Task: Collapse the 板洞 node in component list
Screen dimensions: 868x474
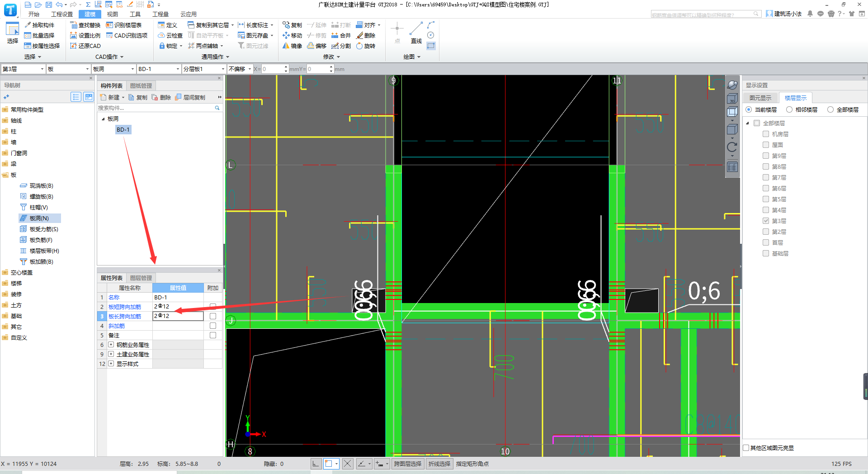Action: (103, 119)
